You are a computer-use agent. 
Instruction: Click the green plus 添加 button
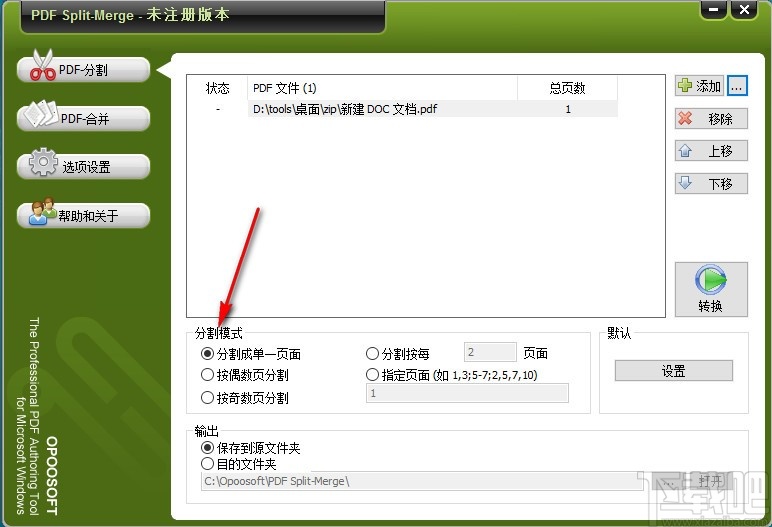tap(699, 86)
